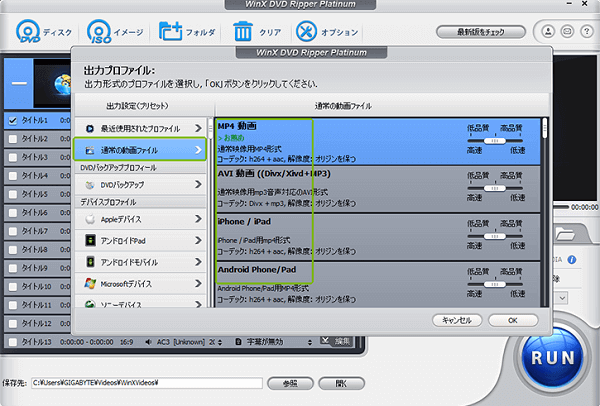Click the DVD Disc (ディスク) toolbar icon

(28, 31)
